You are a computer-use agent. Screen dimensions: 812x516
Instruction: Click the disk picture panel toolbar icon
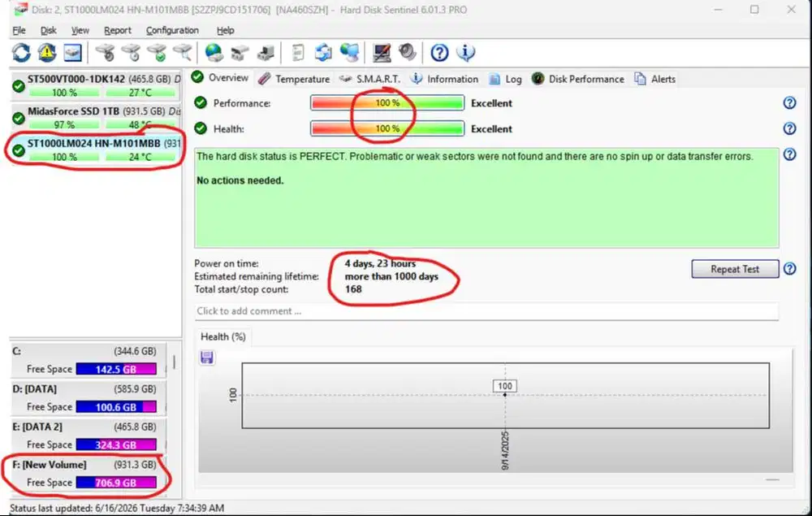(x=72, y=53)
